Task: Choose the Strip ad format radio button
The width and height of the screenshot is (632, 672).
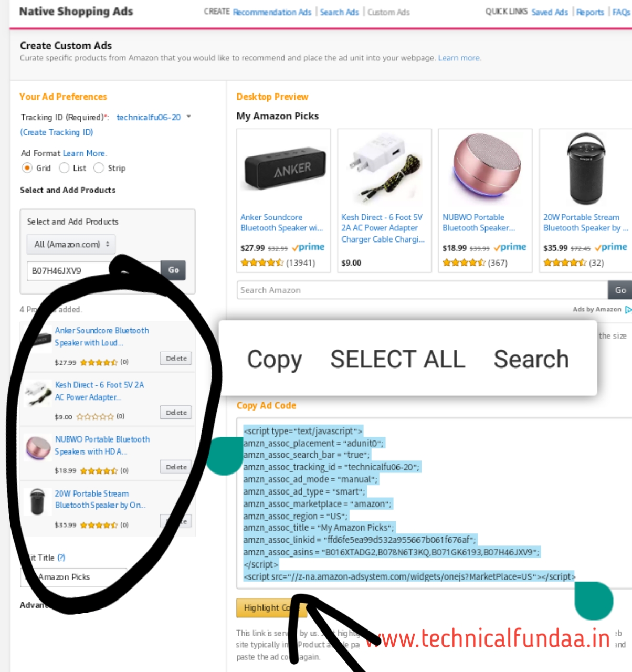Action: 99,168
